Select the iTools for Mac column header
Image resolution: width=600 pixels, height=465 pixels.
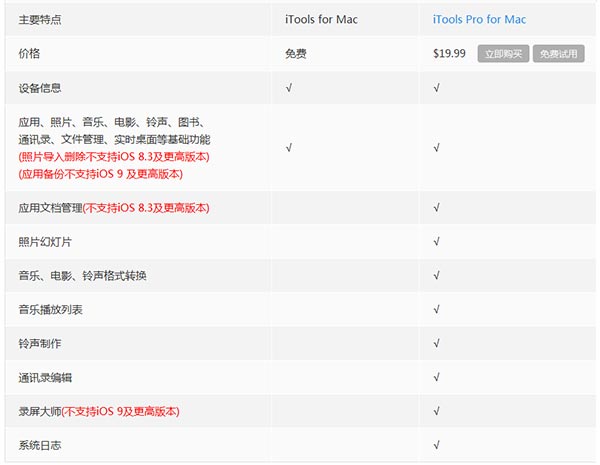coord(321,19)
